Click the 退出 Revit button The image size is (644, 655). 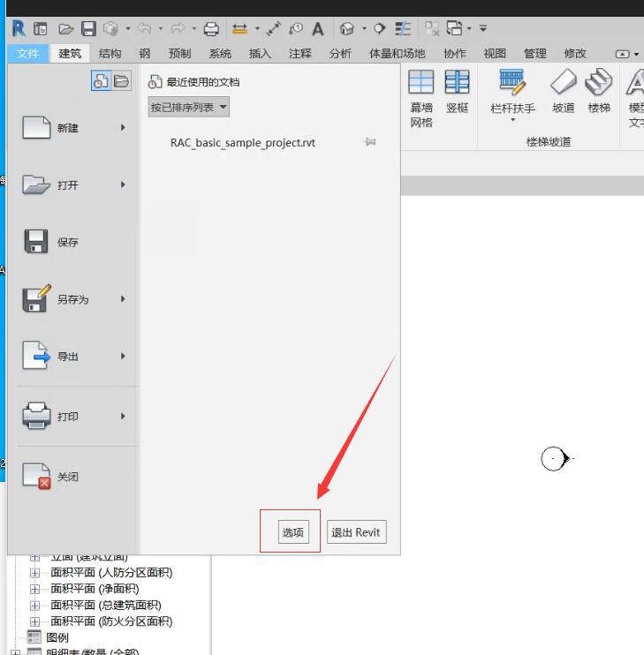tap(355, 532)
